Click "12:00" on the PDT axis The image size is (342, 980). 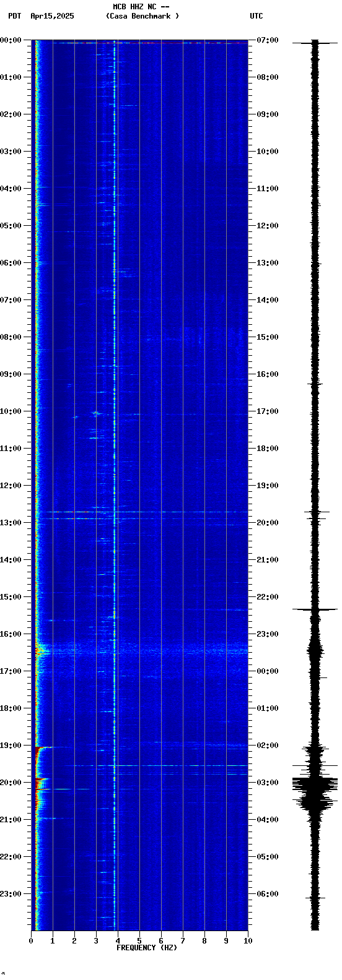(x=11, y=486)
